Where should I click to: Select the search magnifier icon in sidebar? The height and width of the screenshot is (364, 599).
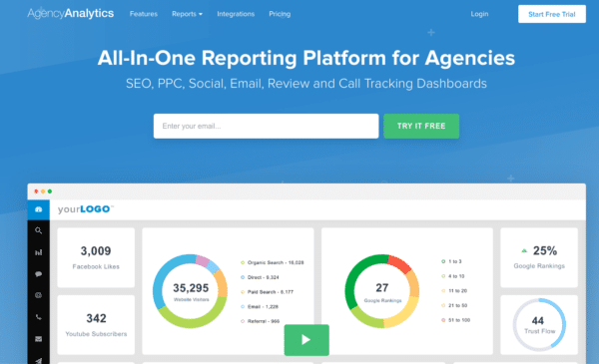click(x=38, y=230)
